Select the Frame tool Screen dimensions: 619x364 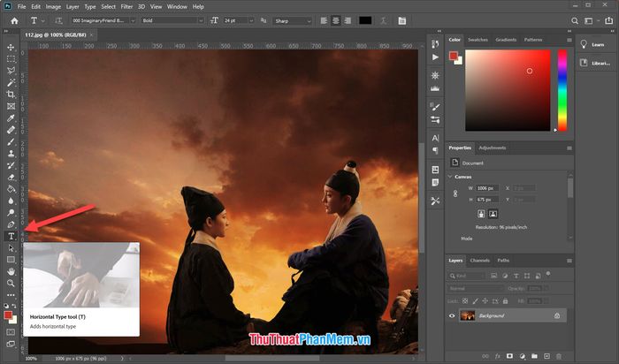11,106
